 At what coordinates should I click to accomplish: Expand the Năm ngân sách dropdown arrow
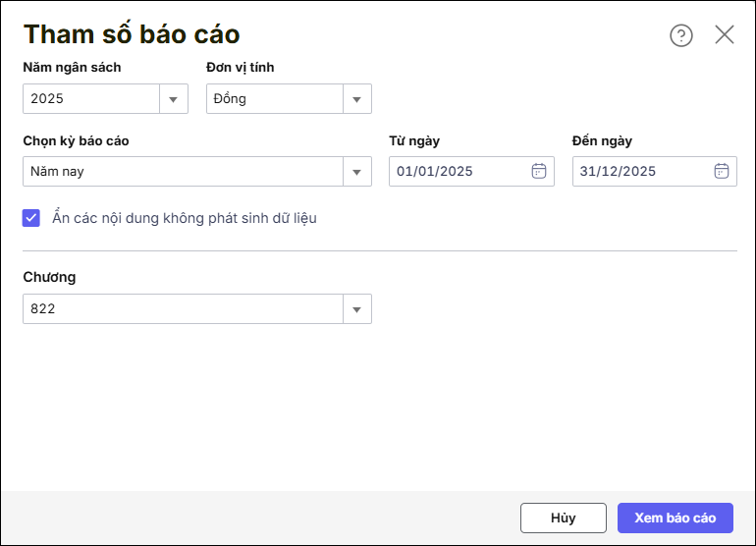pyautogui.click(x=174, y=99)
